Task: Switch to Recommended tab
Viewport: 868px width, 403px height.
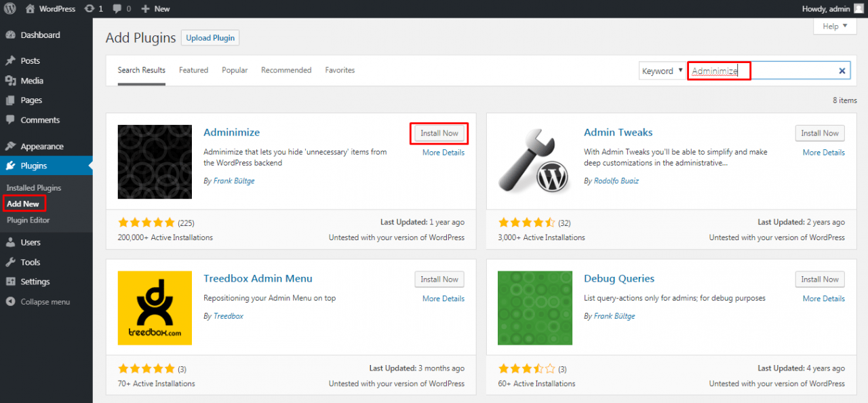Action: [286, 71]
